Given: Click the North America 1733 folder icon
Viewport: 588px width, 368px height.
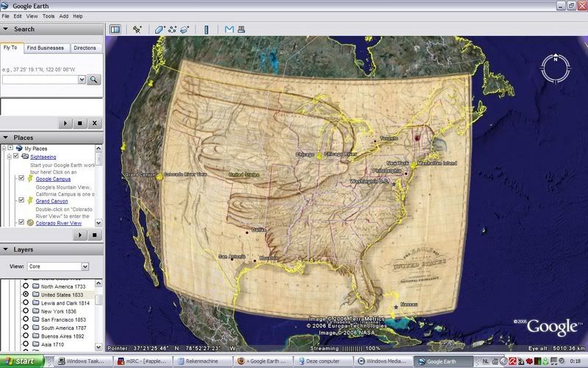Looking at the screenshot, I should click(x=35, y=286).
